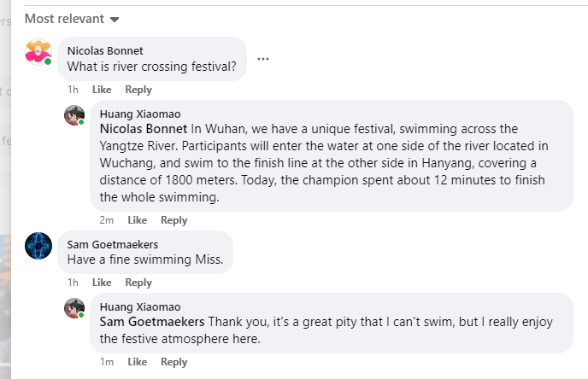Reply to Sam Goetmaekers' comment
The width and height of the screenshot is (588, 379).
(x=138, y=283)
